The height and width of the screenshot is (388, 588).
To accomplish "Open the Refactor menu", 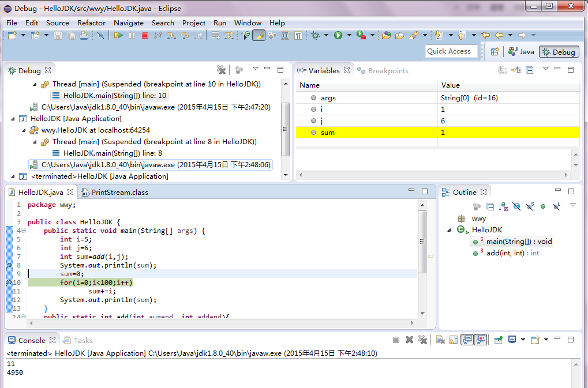I will click(91, 23).
